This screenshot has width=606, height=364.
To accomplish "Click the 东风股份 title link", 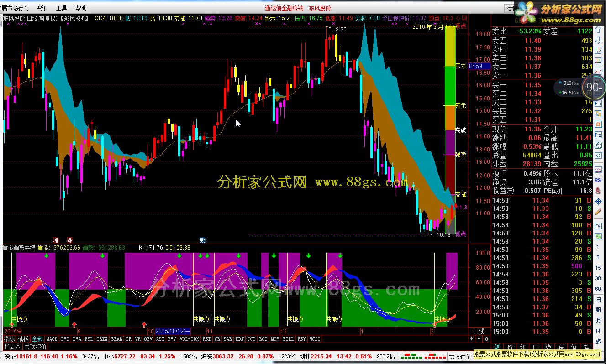I will 320,8.
